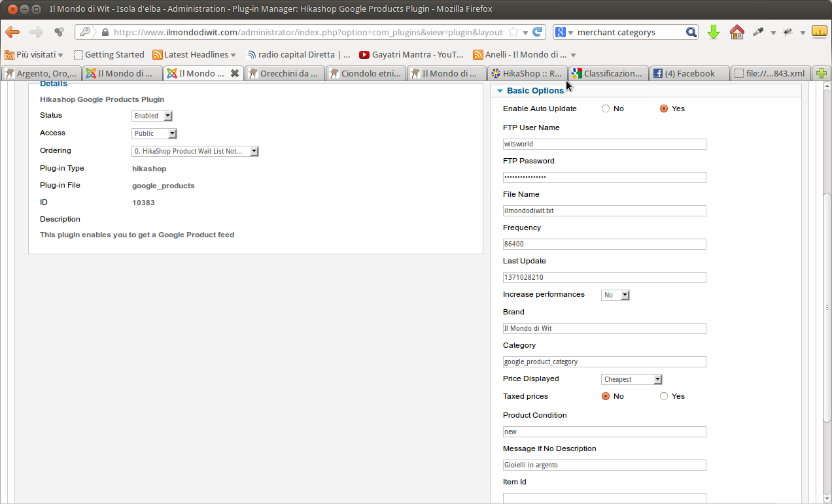Click the Google search engine icon
The image size is (832, 504).
tap(561, 32)
